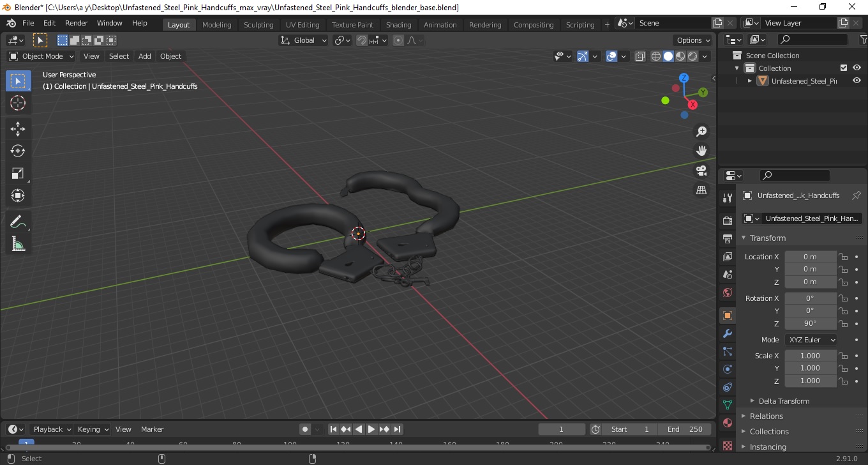
Task: Open the Options dropdown
Action: tap(694, 40)
